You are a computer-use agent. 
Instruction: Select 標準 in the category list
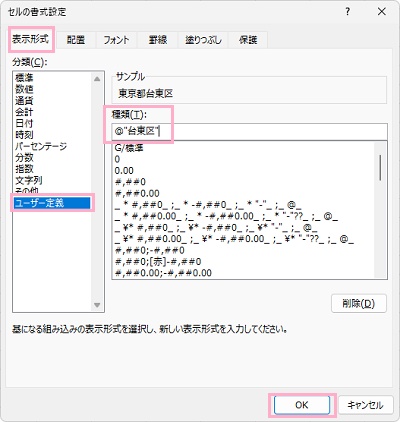coord(52,78)
